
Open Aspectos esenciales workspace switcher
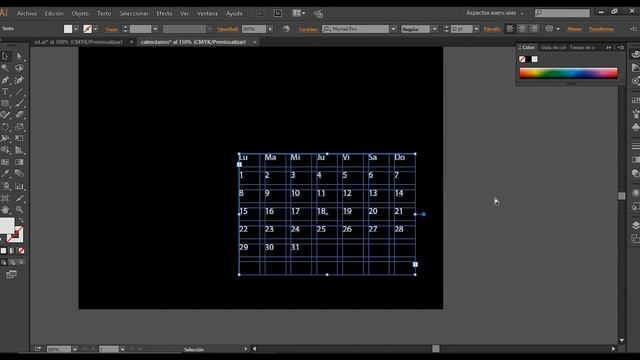tap(495, 13)
